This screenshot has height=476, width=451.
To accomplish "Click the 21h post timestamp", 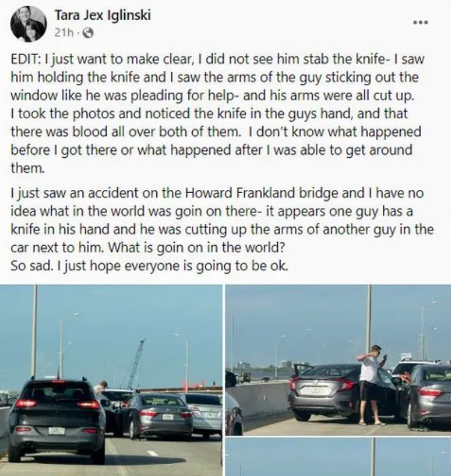I will tap(64, 33).
